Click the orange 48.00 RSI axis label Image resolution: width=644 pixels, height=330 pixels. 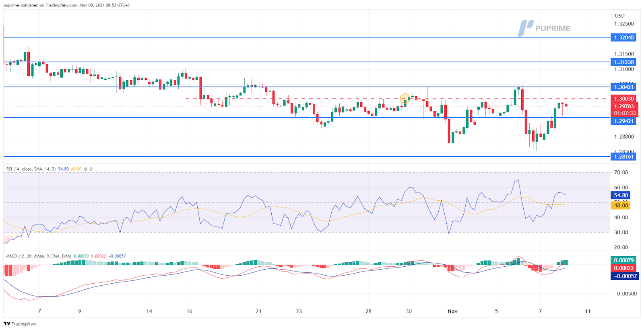621,205
